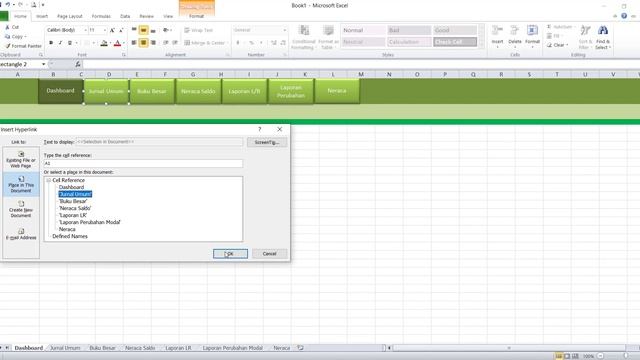Click Decrease Font Size button
Screen dimensions: 640x360
coord(121,30)
